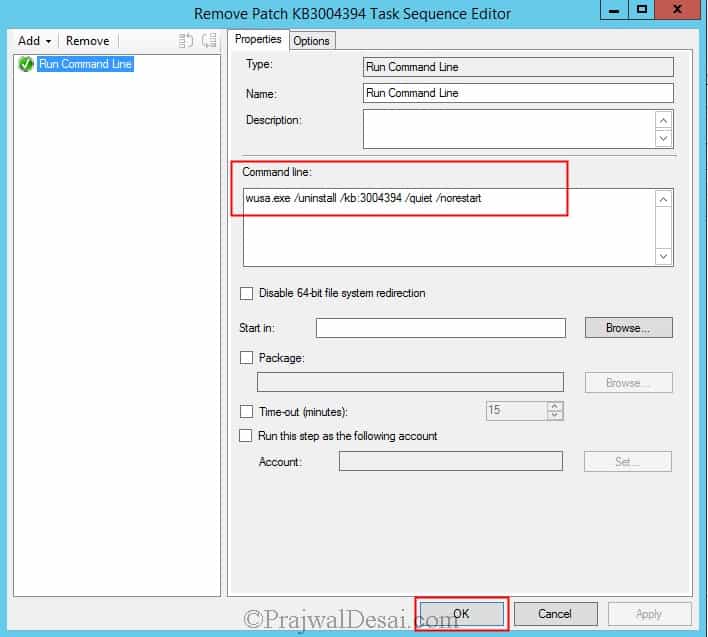This screenshot has height=637, width=708.
Task: Click the Package path field
Action: coord(410,382)
